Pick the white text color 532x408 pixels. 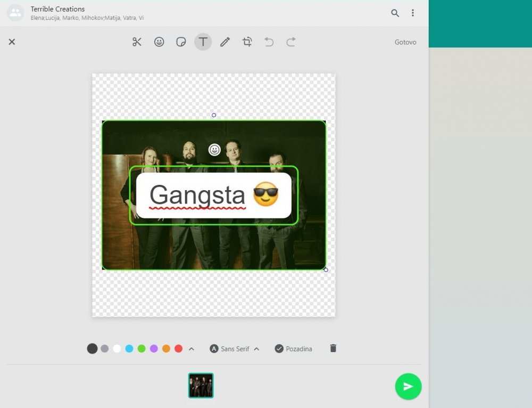[117, 348]
